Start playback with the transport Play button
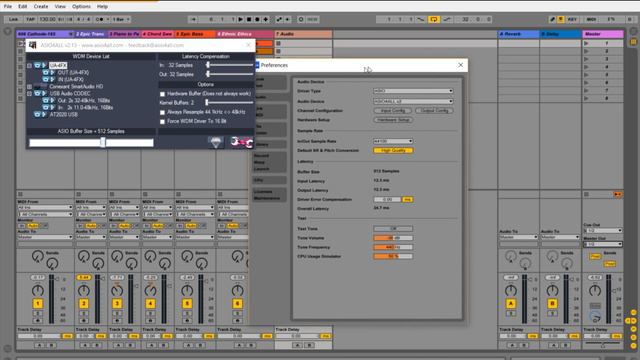 click(x=240, y=19)
